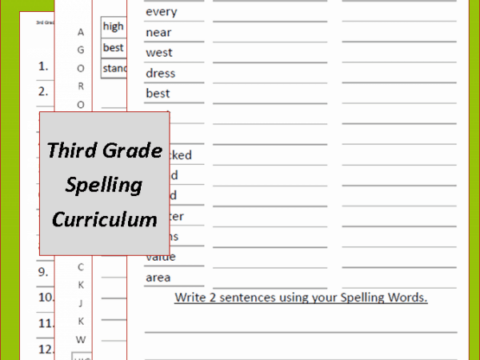Click number "12." on the left worksheet
480x360 pixels.
click(46, 349)
